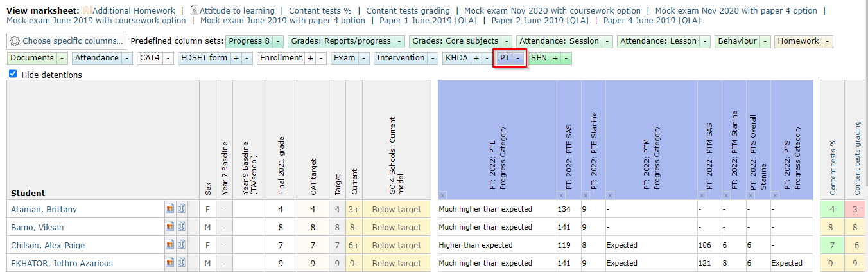Click the house icon before Additional Homework
Image resolution: width=868 pixels, height=272 pixels.
tap(87, 11)
